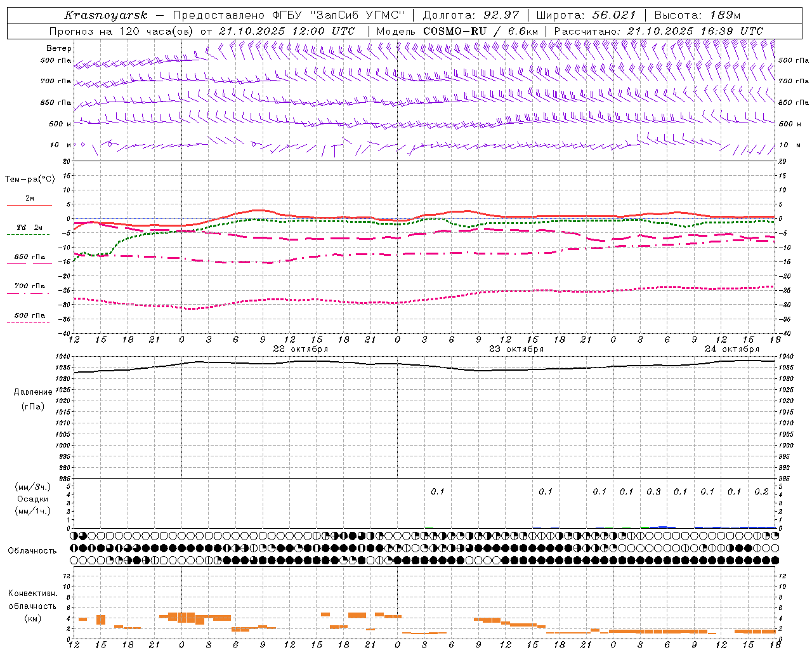Click the 2м temperature legend label

(x=30, y=199)
